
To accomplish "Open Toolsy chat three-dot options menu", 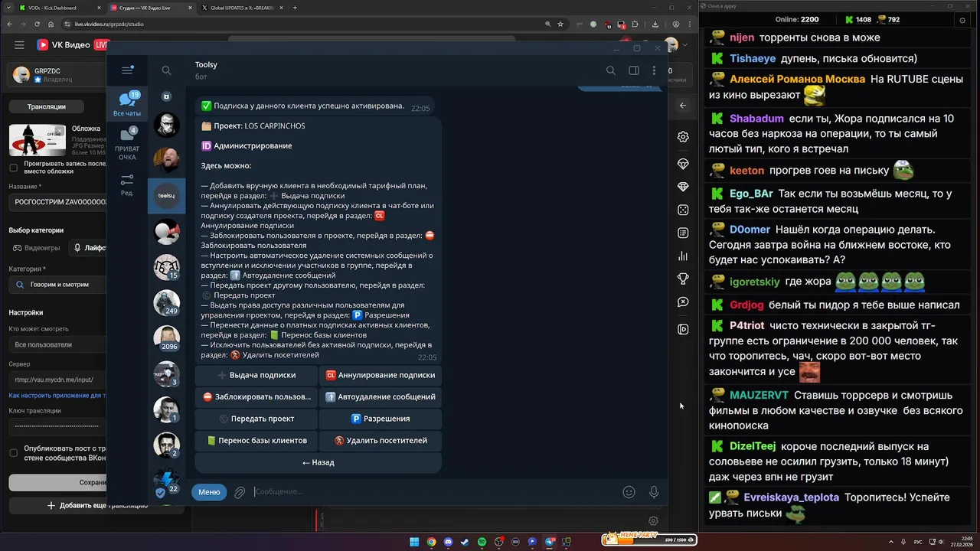I will pos(654,70).
